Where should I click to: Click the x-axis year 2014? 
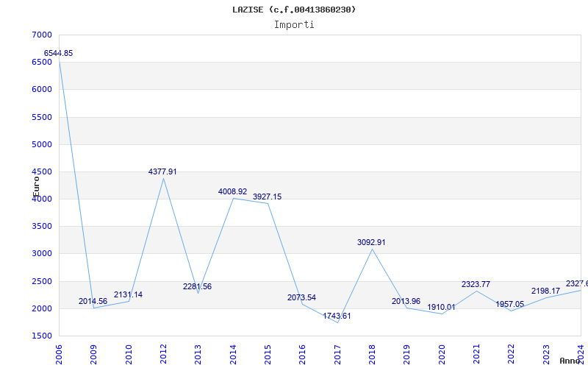233,355
